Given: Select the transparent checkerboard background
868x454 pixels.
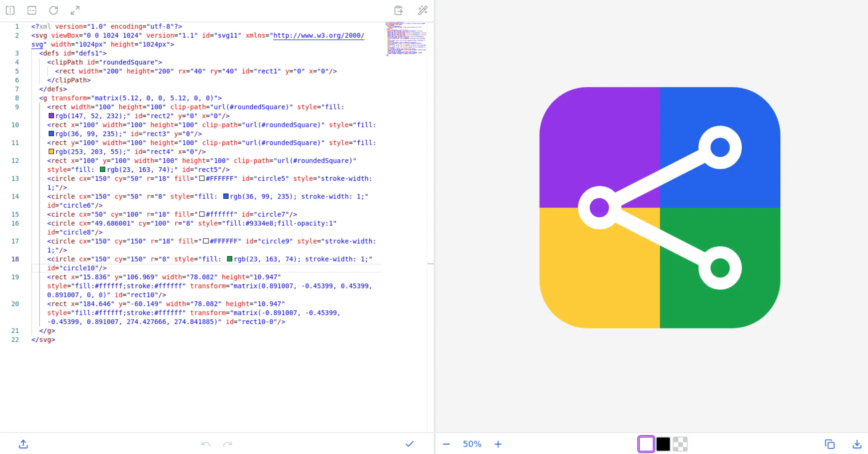Looking at the screenshot, I should coord(680,444).
